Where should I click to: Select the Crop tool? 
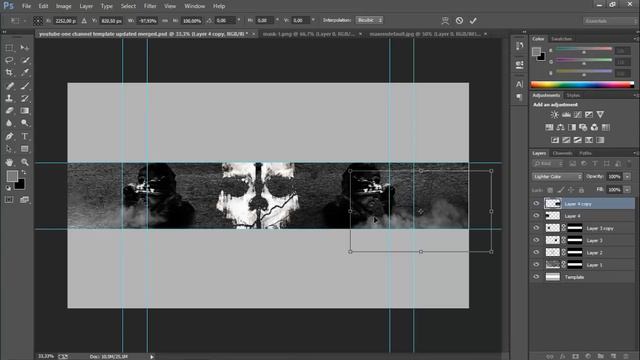(x=9, y=73)
